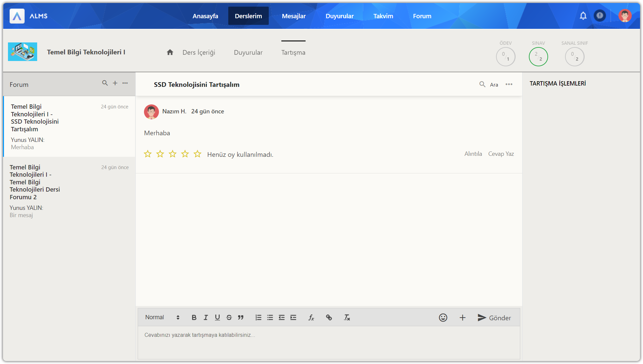This screenshot has height=364, width=643.
Task: Switch to the Ders İçeriği tab
Action: point(199,52)
